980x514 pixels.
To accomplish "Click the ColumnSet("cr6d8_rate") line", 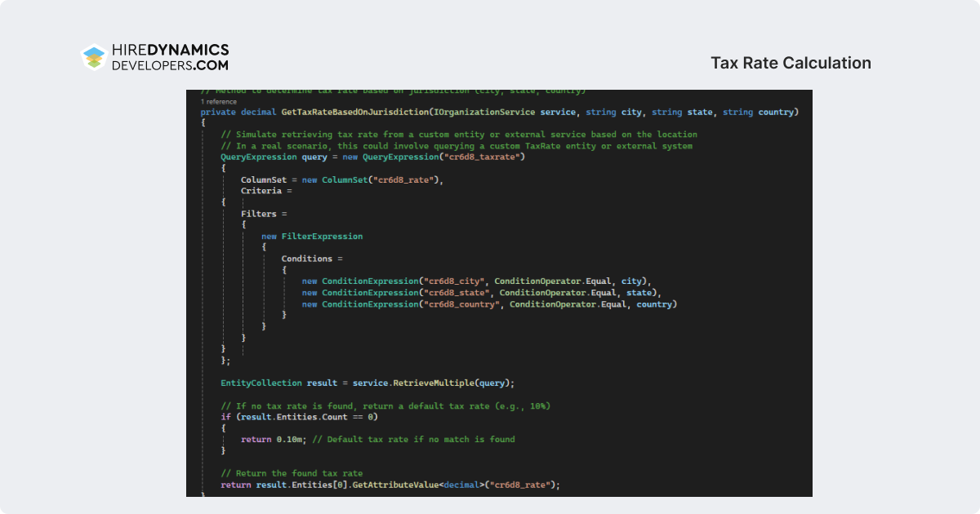I will click(x=341, y=179).
